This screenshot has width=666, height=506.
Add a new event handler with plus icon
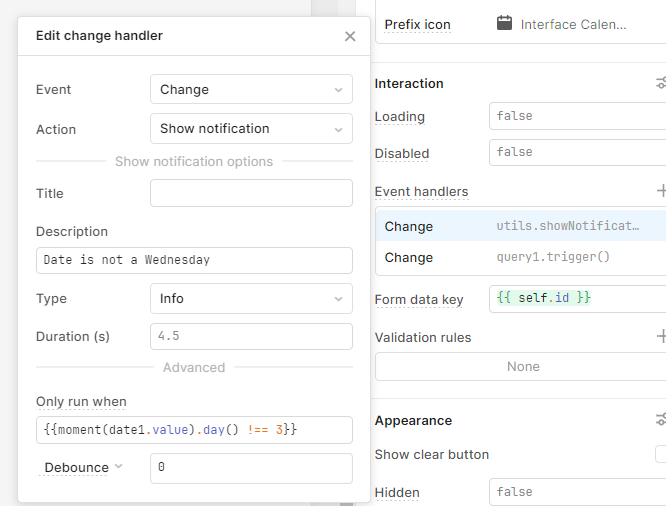[660, 191]
